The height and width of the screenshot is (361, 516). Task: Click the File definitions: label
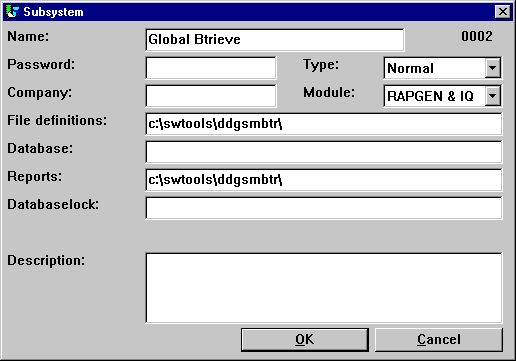pos(57,120)
